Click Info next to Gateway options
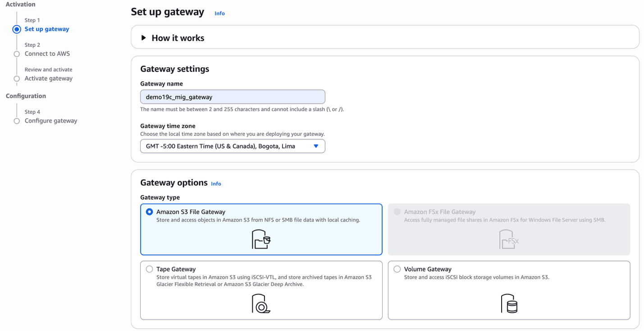 pyautogui.click(x=216, y=184)
